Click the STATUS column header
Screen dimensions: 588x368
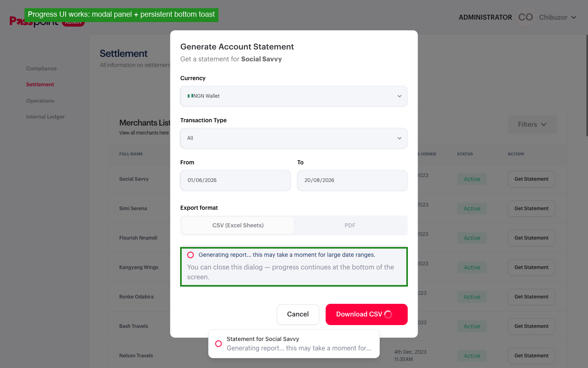tap(465, 154)
